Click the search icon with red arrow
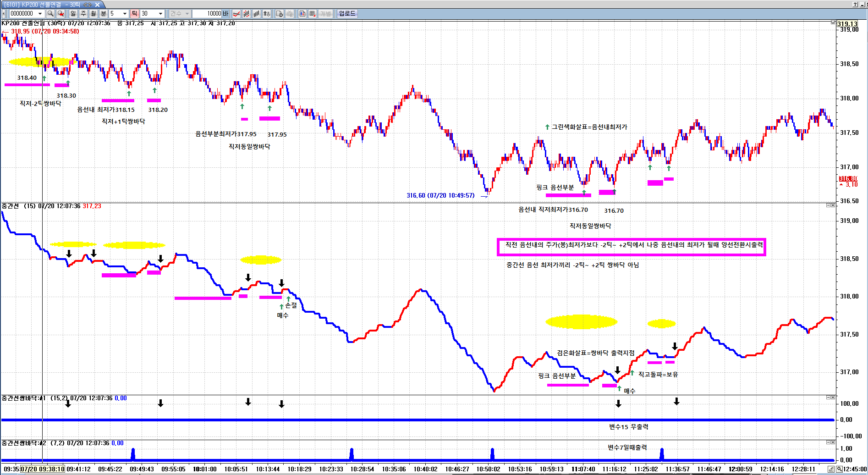The width and height of the screenshot is (868, 475). click(x=60, y=14)
